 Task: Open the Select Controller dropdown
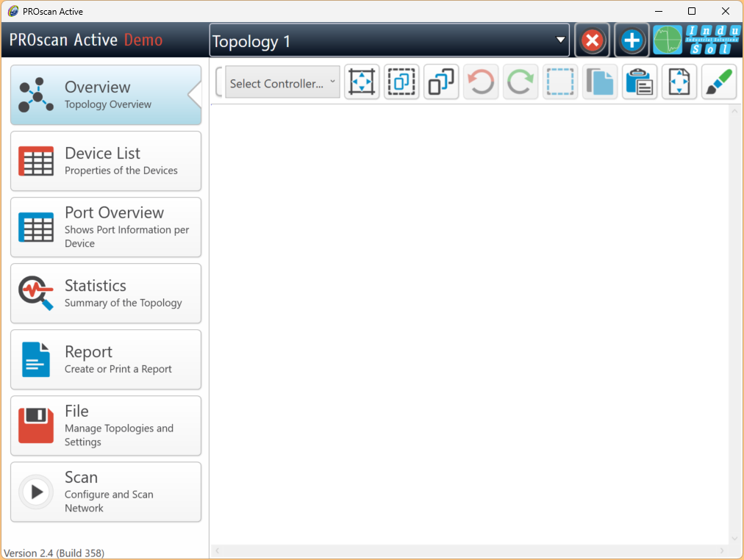282,82
